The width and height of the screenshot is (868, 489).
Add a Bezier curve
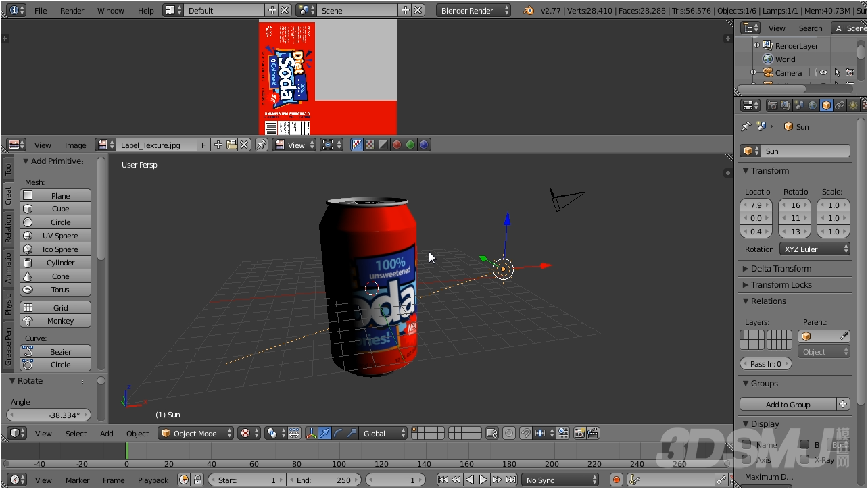pyautogui.click(x=55, y=351)
